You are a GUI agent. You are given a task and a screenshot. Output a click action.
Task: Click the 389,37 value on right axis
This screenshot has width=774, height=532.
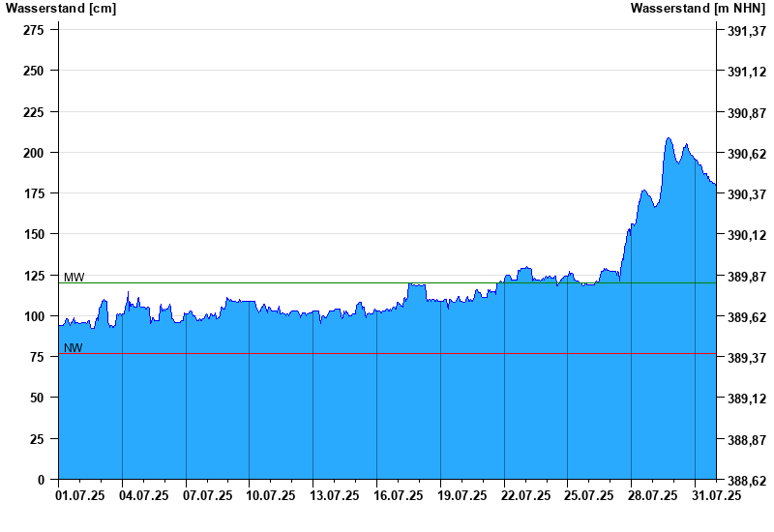click(x=747, y=358)
